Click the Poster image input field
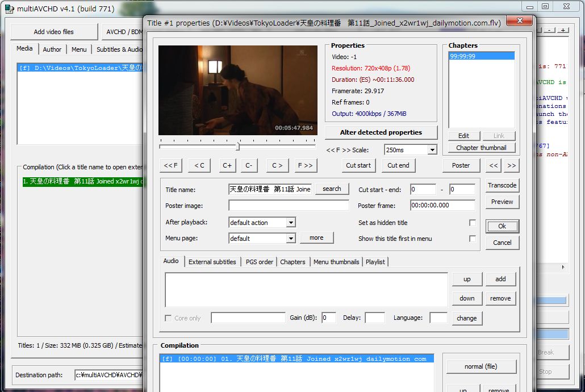The height and width of the screenshot is (392, 585). [x=289, y=206]
